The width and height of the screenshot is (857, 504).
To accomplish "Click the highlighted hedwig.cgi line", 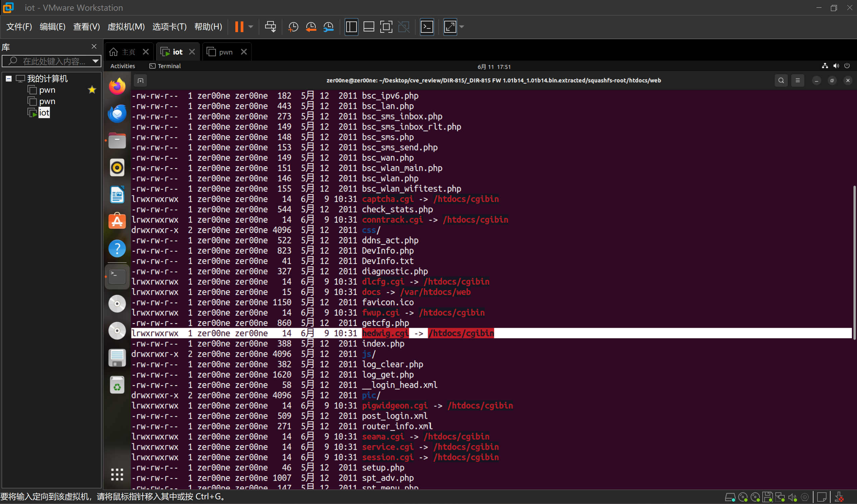I will [x=491, y=333].
